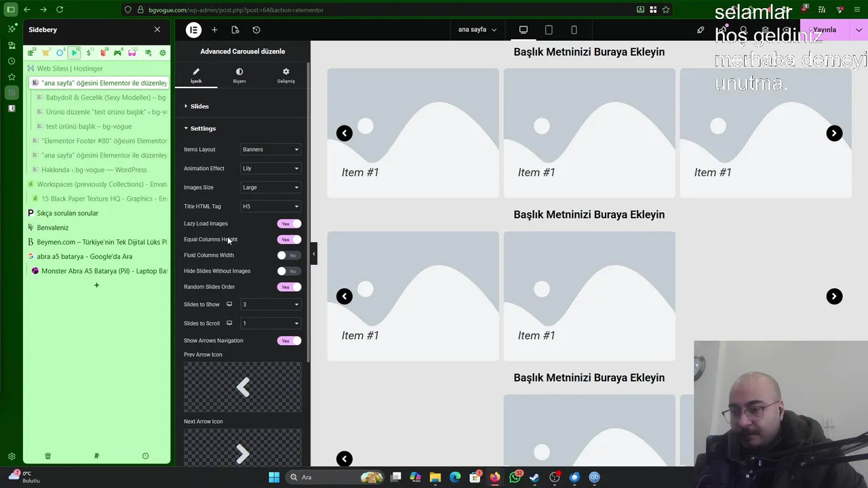This screenshot has width=868, height=488.
Task: Open Sidebery settings gear icon
Action: point(163,53)
